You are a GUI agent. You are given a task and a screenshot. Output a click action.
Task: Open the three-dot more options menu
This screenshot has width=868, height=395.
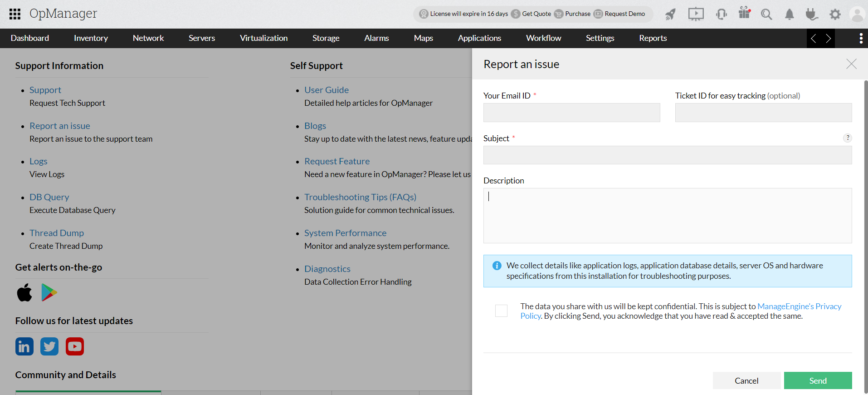861,38
